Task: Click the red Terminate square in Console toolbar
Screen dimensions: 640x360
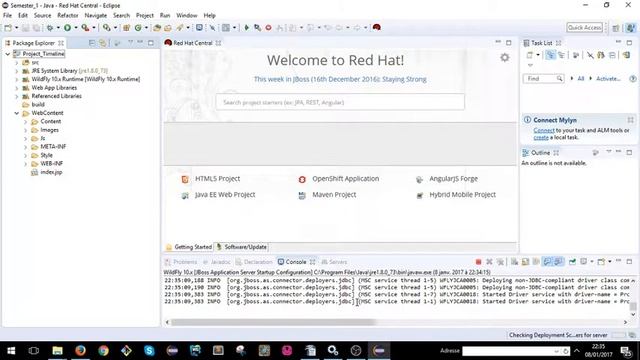Action: (478, 262)
